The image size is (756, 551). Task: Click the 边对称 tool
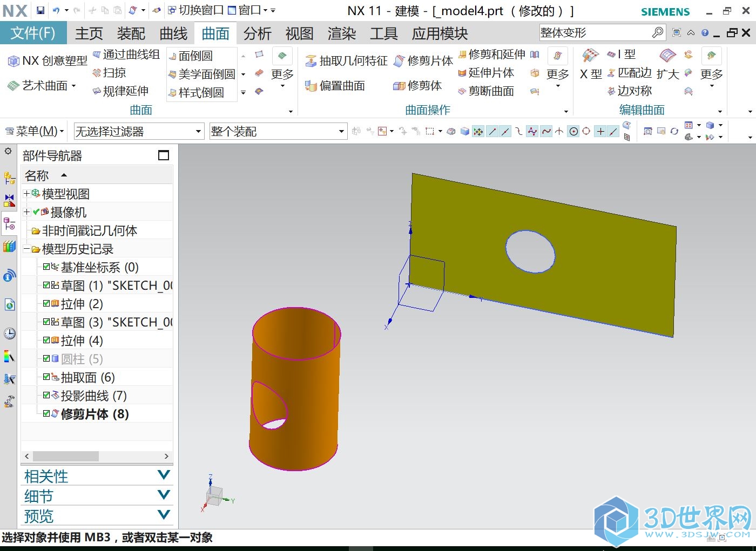[x=629, y=91]
